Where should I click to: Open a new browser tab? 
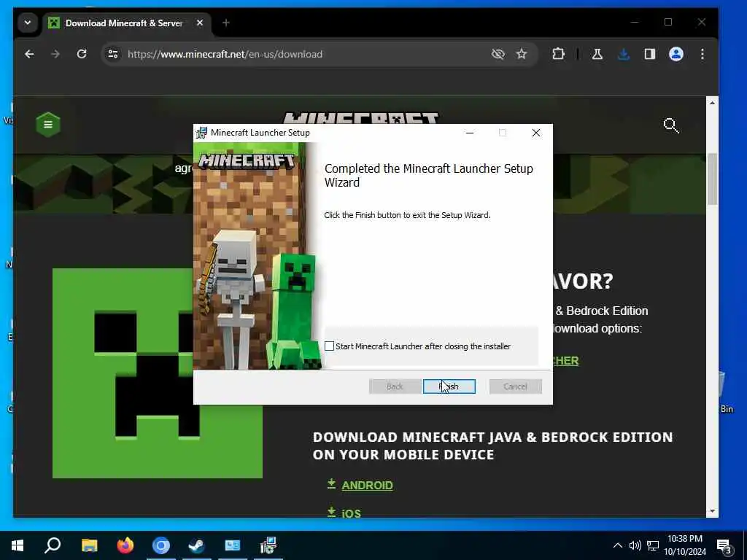[226, 23]
